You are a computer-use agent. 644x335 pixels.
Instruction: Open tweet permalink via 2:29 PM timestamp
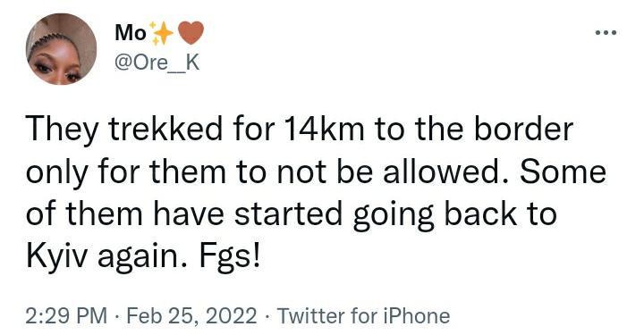[66, 315]
